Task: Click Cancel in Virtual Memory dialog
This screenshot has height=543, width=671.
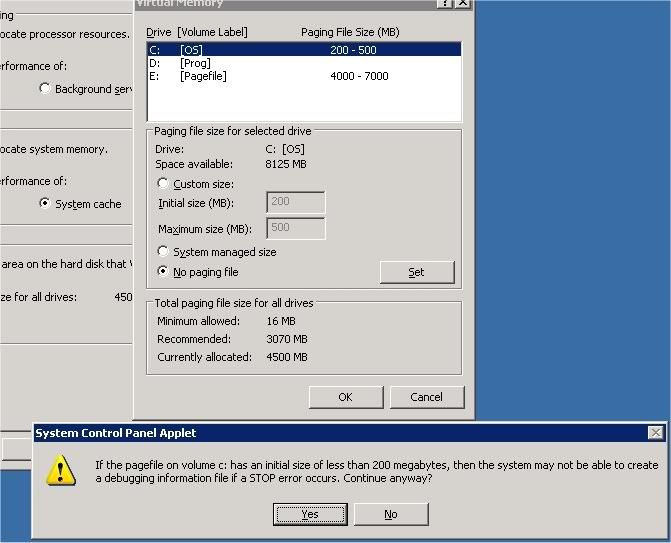Action: click(427, 397)
